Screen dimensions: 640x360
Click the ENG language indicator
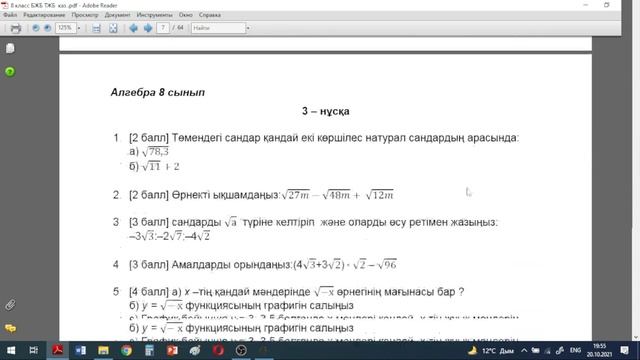tap(576, 351)
